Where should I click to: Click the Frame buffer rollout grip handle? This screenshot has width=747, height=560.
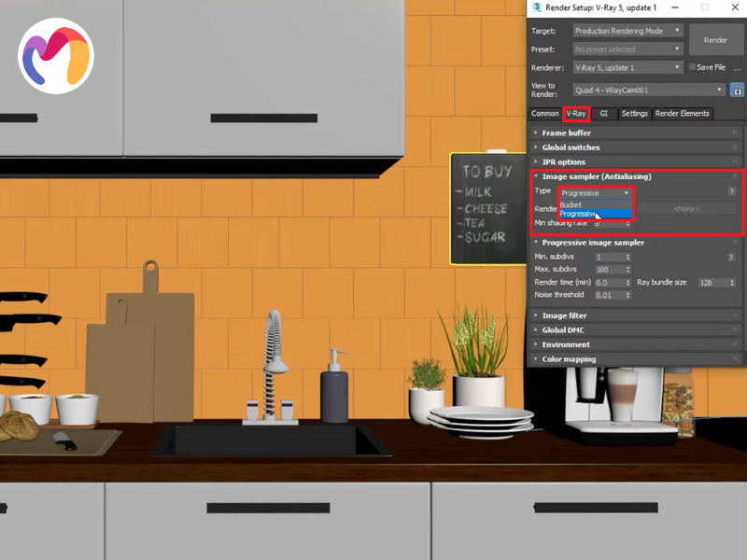coord(736,133)
